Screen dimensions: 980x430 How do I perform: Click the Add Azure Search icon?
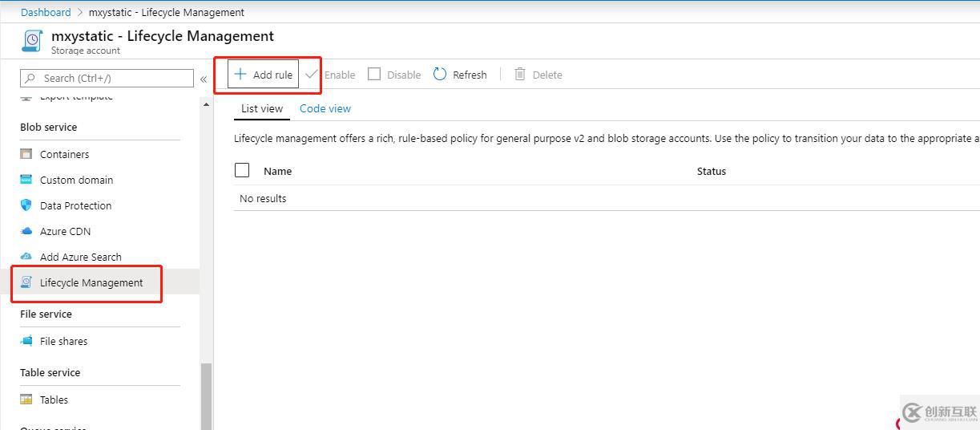[x=26, y=257]
